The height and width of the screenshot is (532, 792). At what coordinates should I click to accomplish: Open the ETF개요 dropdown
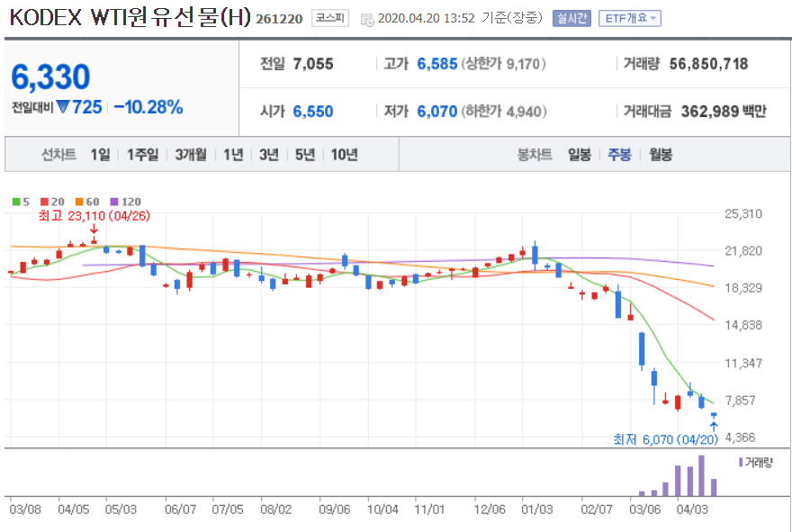click(630, 19)
